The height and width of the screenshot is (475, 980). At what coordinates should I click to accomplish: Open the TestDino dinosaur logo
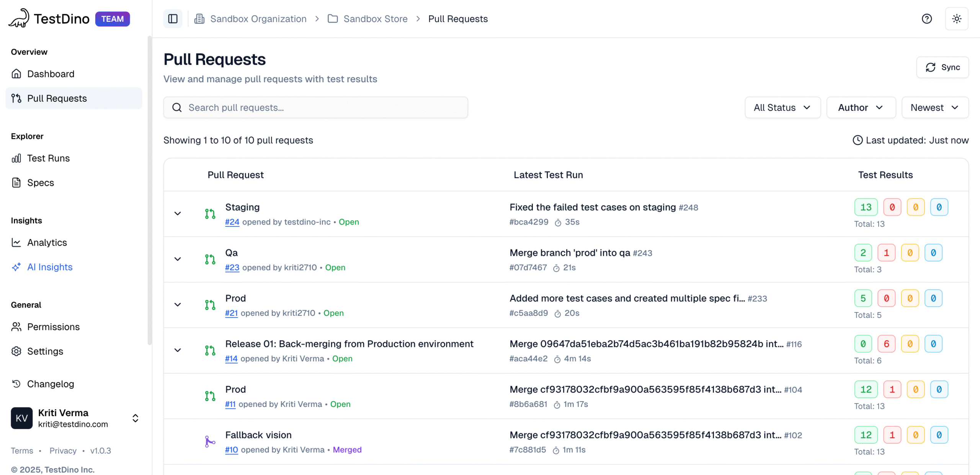coord(19,18)
